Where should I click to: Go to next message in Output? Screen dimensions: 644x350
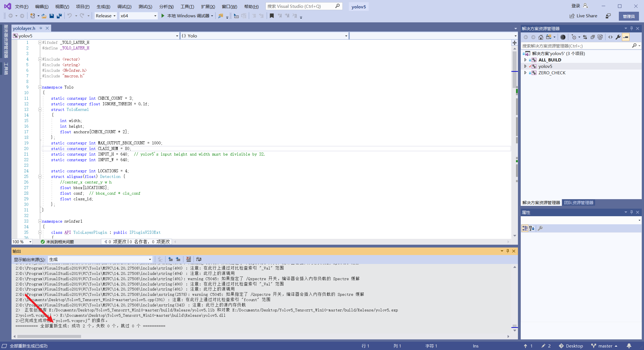[178, 259]
